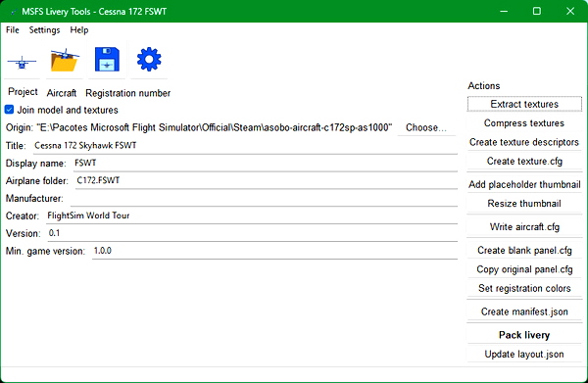Open the File menu
Viewport: 588px width, 383px height.
point(13,30)
